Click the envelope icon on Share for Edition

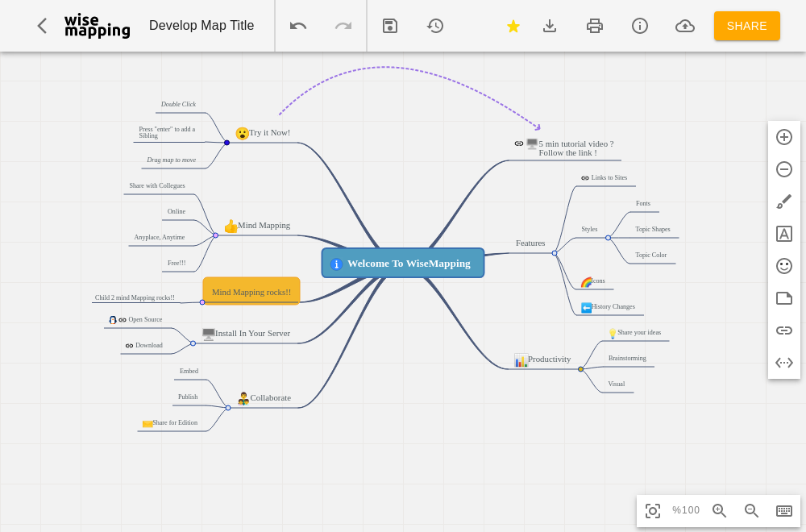tap(147, 424)
